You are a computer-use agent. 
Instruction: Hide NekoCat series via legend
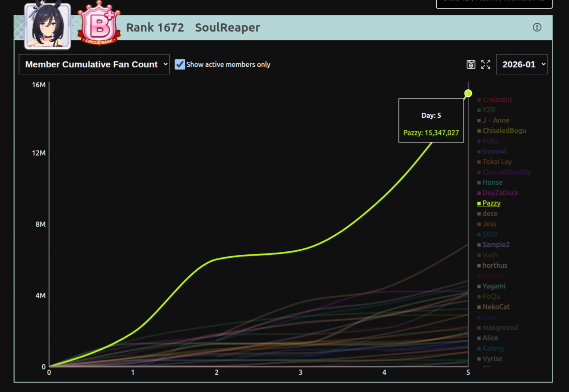493,307
